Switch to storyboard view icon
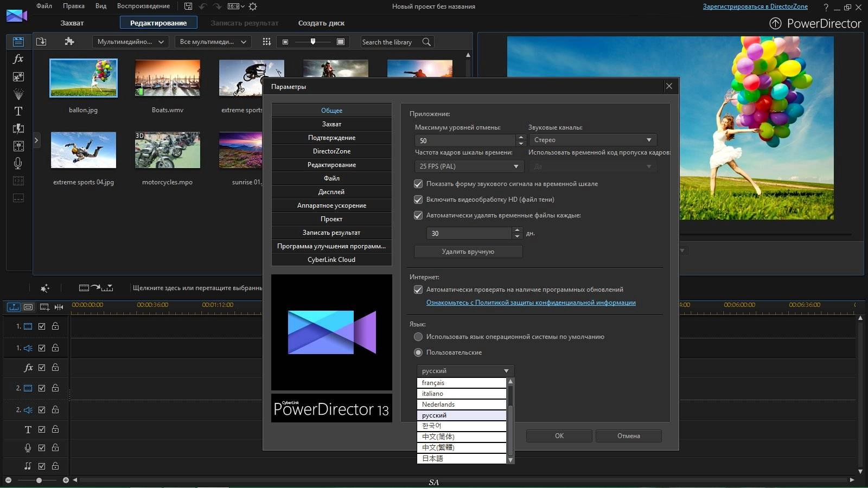 coord(28,307)
